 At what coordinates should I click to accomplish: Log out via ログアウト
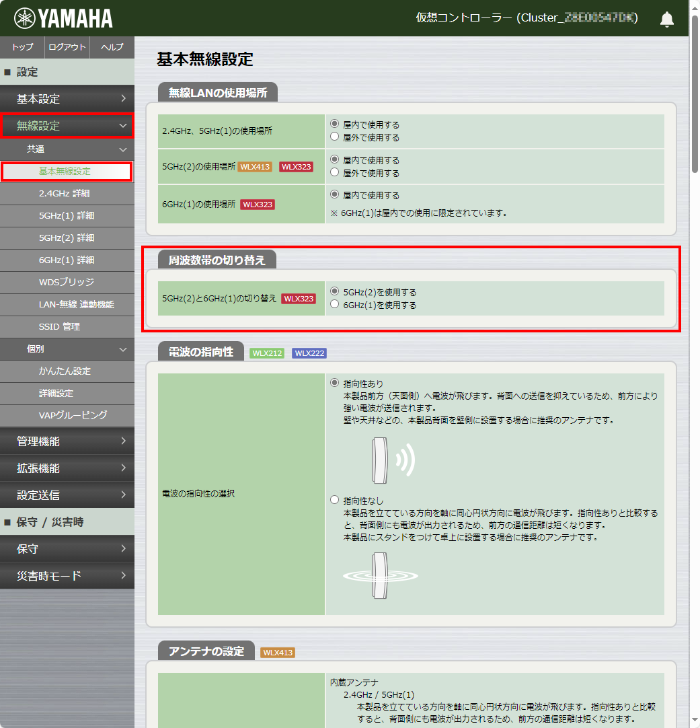tap(67, 47)
